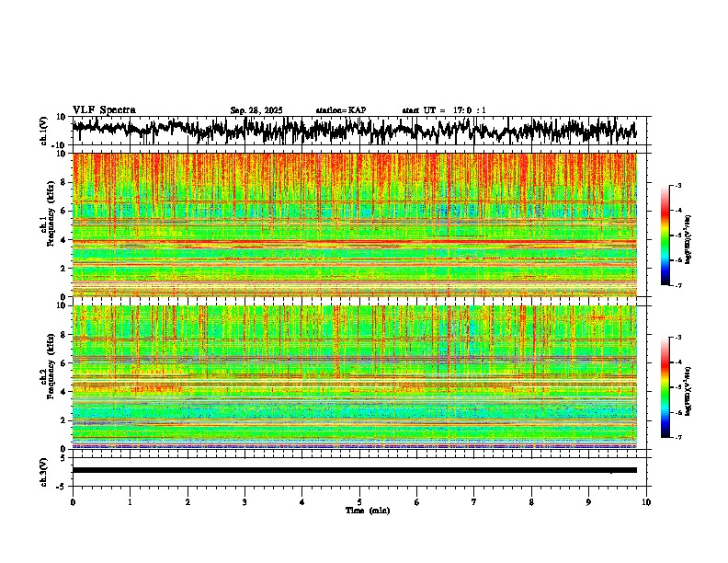The height and width of the screenshot is (563, 728).
Task: Click the "station=KAP" header label
Action: click(x=341, y=110)
